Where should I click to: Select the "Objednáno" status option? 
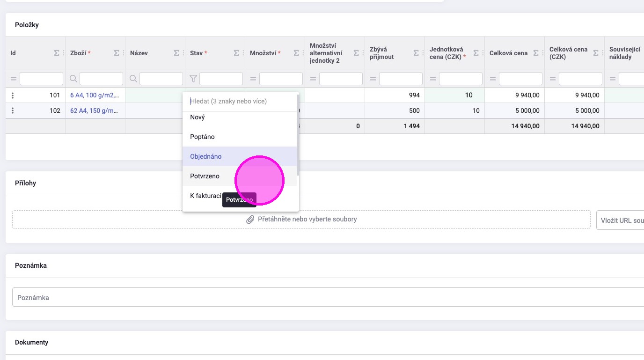[206, 156]
